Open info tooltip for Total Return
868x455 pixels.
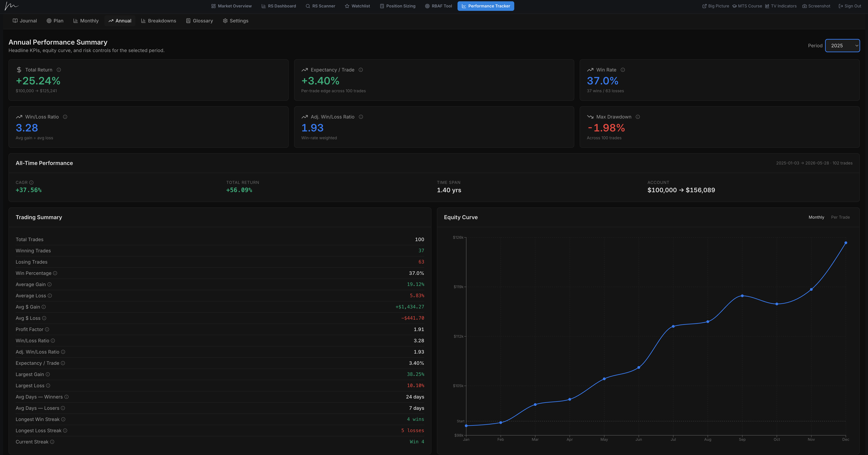tap(59, 70)
